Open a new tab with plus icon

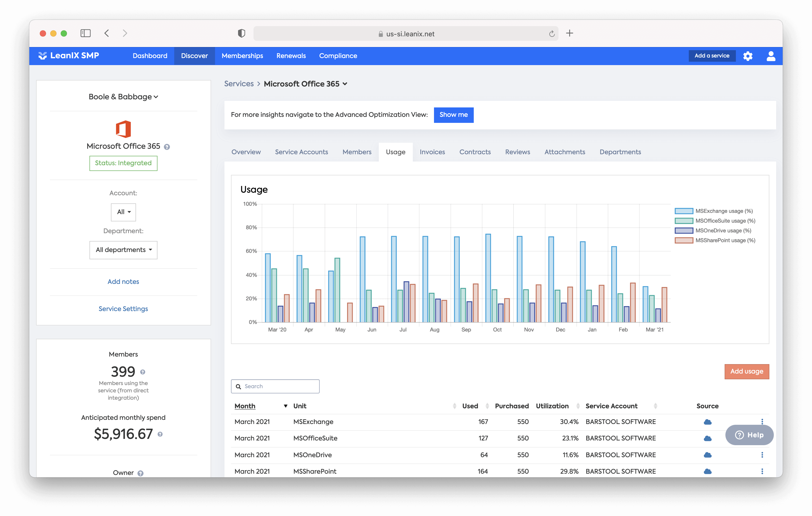(569, 33)
